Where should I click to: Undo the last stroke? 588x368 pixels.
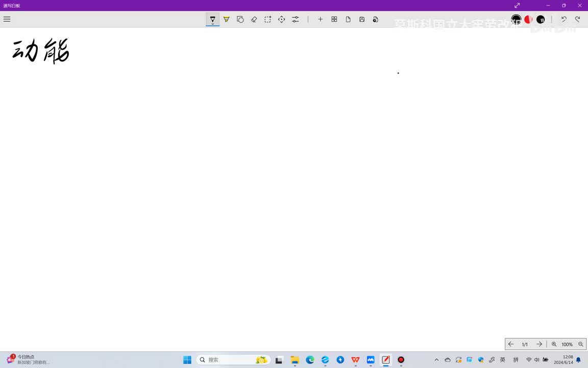coord(563,19)
